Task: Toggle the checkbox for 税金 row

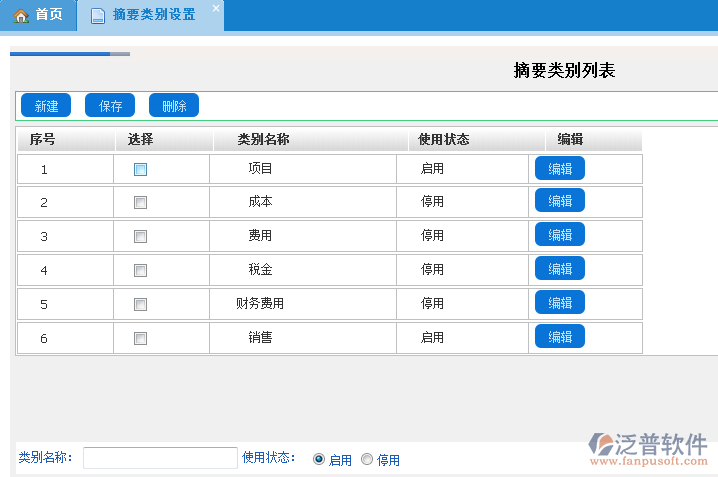Action: click(140, 270)
